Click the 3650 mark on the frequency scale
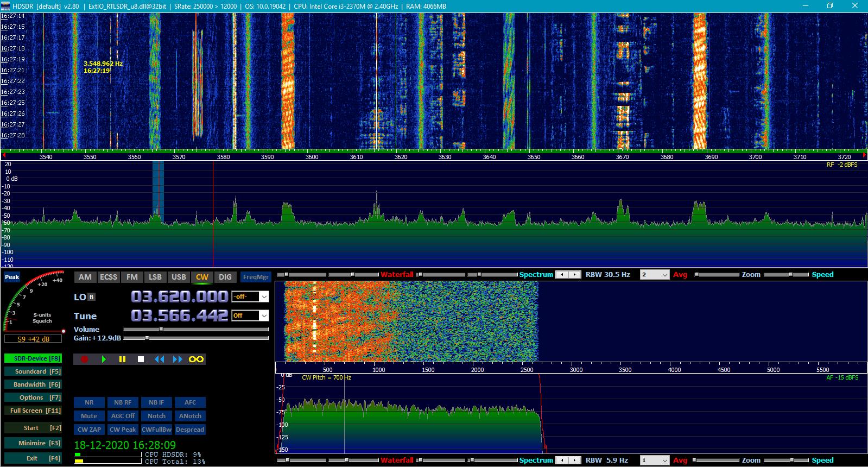The image size is (868, 467). 534,157
